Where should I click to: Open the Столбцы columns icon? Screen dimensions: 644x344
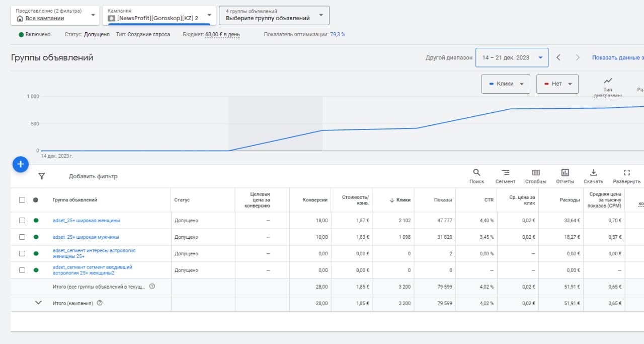536,172
